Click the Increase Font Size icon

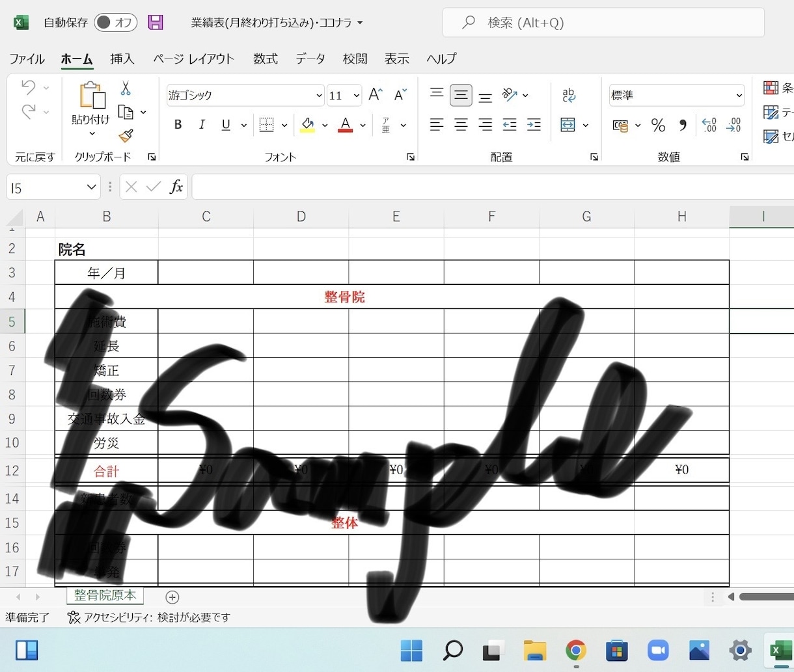pos(376,95)
